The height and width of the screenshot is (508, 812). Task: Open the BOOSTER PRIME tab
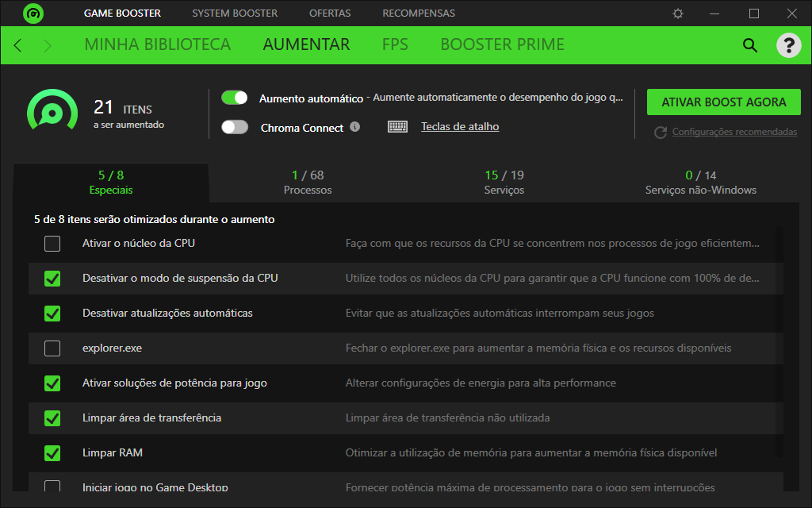pyautogui.click(x=502, y=44)
